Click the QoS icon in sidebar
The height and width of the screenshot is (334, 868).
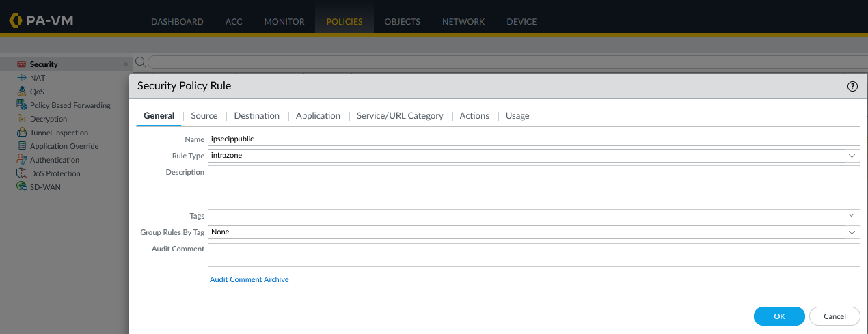tap(21, 92)
